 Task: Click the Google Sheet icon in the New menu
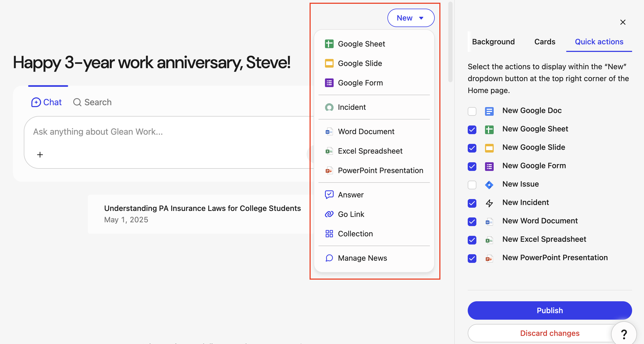pyautogui.click(x=329, y=44)
